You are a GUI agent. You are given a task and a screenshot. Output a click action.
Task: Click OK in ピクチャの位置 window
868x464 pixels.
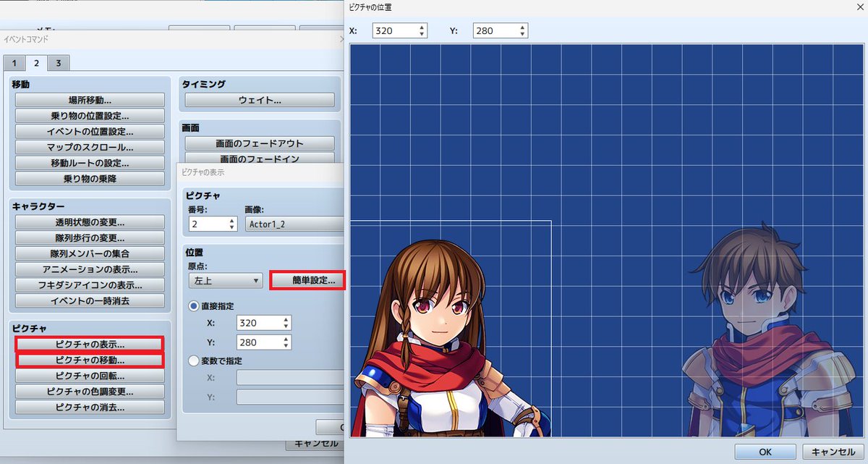point(765,452)
